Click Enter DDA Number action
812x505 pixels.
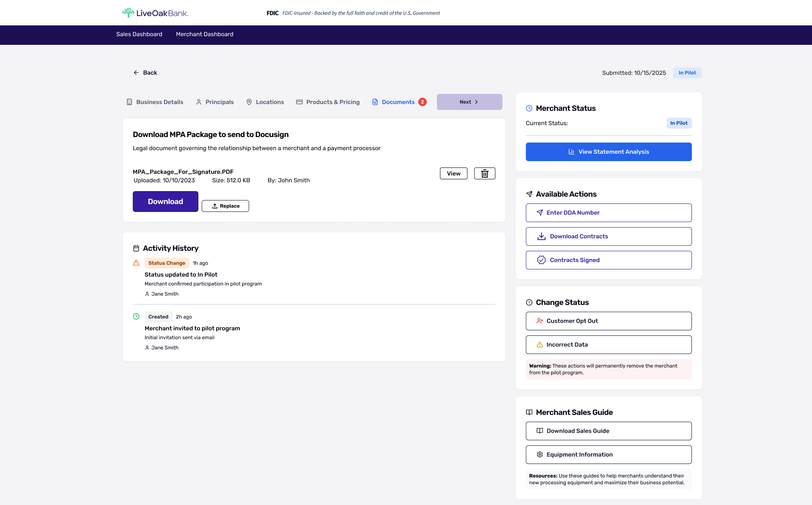[608, 213]
